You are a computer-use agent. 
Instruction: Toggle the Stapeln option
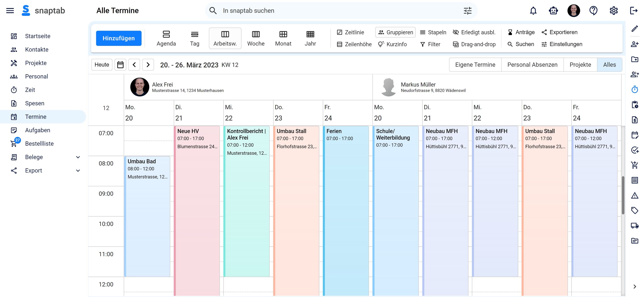[433, 32]
